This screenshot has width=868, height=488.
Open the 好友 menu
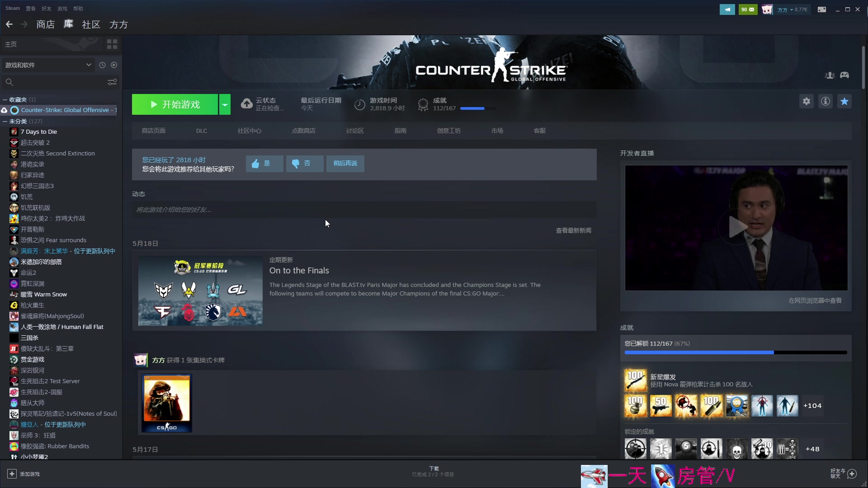pos(46,8)
